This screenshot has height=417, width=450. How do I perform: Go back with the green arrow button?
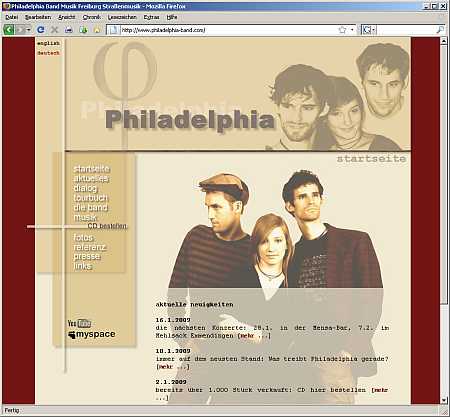[x=9, y=30]
